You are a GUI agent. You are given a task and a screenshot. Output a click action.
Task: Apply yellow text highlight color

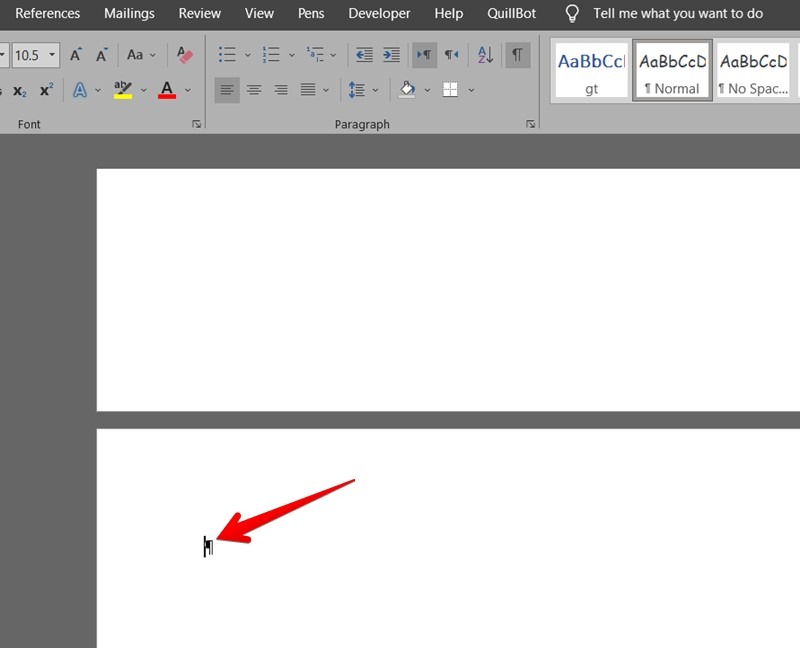click(121, 90)
